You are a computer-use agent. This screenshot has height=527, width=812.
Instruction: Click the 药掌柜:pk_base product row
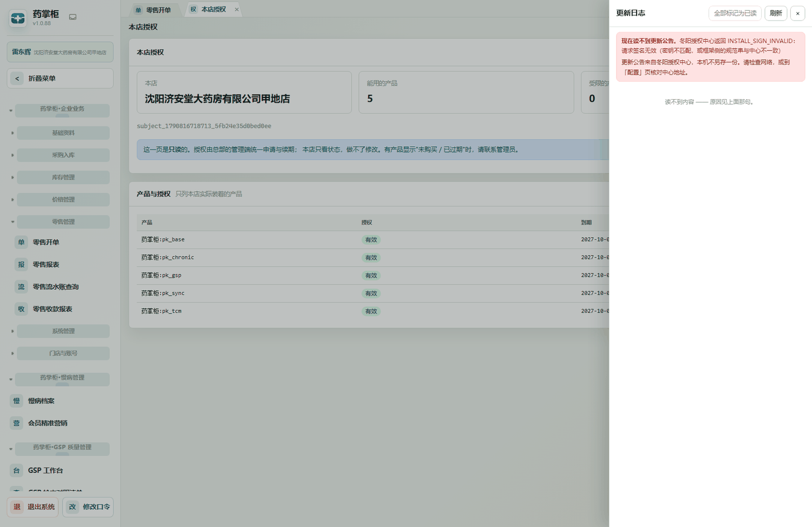tap(373, 239)
